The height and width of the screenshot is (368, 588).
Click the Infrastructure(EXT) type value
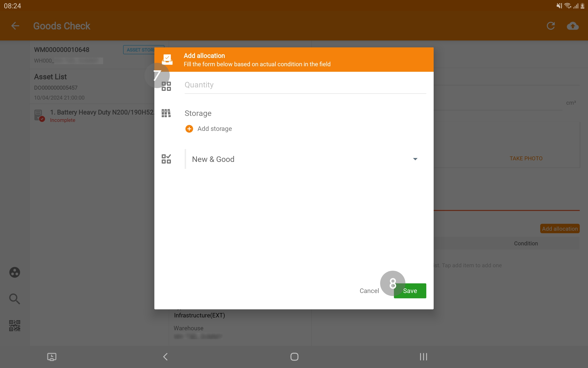pyautogui.click(x=199, y=315)
